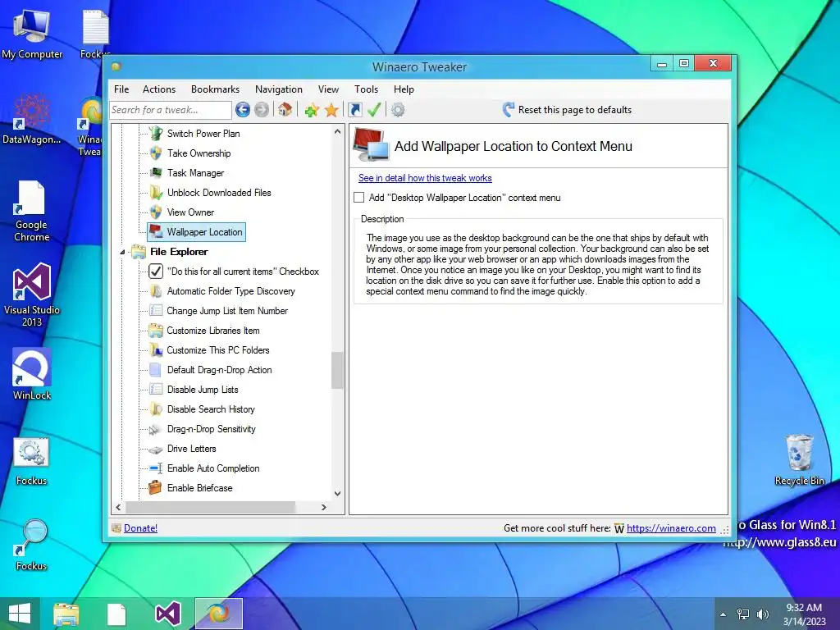Click the tree scrollbar up arrow
This screenshot has width=840, height=630.
coord(337,132)
